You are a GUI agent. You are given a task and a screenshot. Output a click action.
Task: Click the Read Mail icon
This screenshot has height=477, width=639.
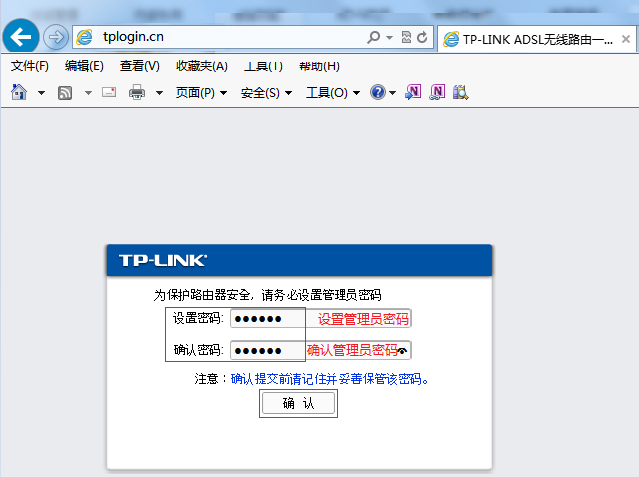pos(109,92)
